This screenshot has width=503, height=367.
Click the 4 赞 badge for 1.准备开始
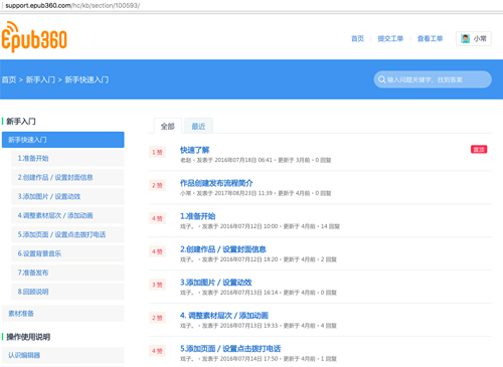point(157,218)
